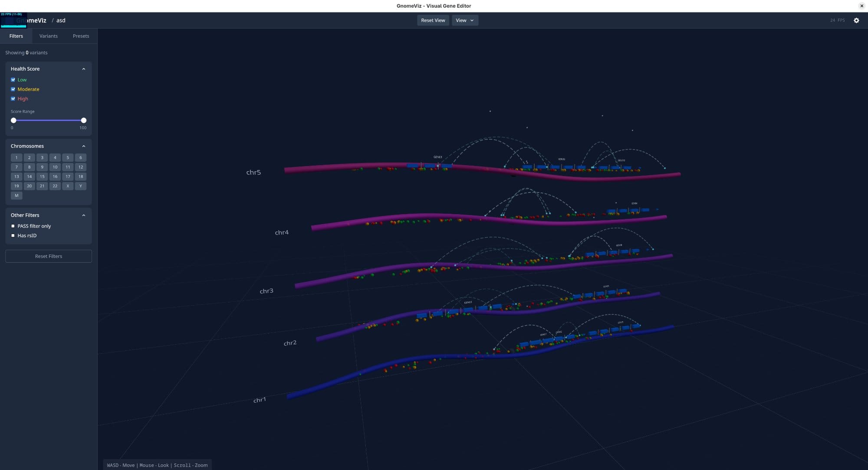Viewport: 868px width, 470px height.
Task: Switch to the Variants tab
Action: pyautogui.click(x=48, y=36)
